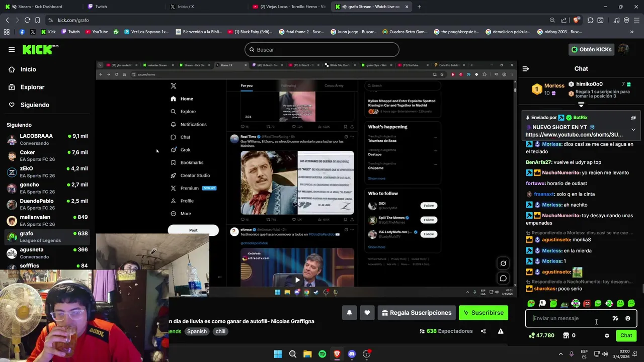644x362 pixels.
Task: Click the Buscar search box
Action: coord(322,50)
